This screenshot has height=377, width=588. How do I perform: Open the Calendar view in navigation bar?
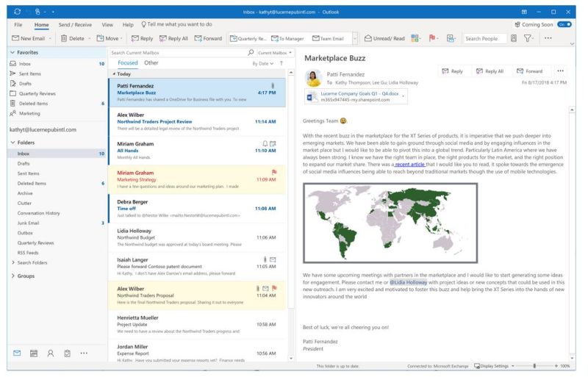pyautogui.click(x=33, y=353)
